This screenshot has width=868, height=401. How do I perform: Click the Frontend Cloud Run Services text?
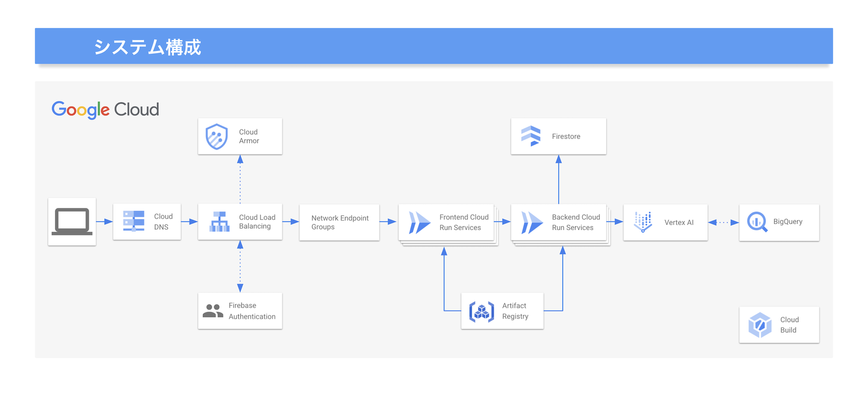(464, 222)
